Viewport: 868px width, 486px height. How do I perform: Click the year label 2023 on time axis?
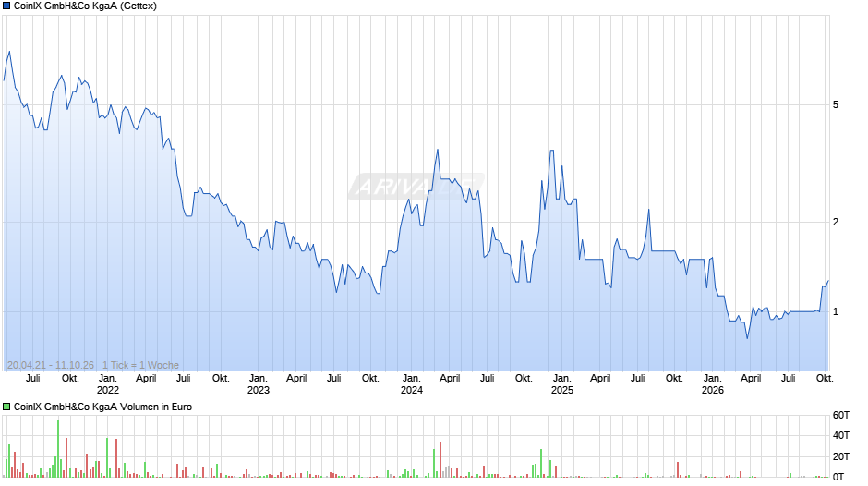pos(259,390)
